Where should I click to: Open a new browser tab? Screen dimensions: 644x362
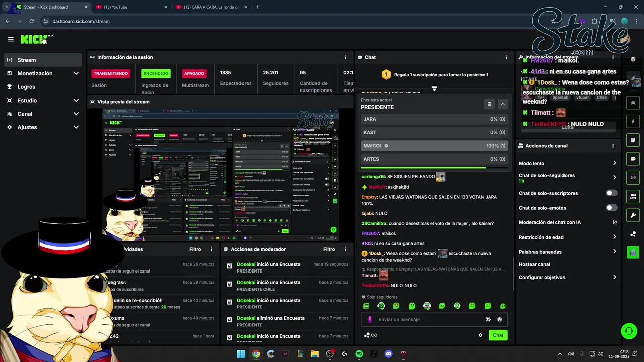[x=258, y=7]
